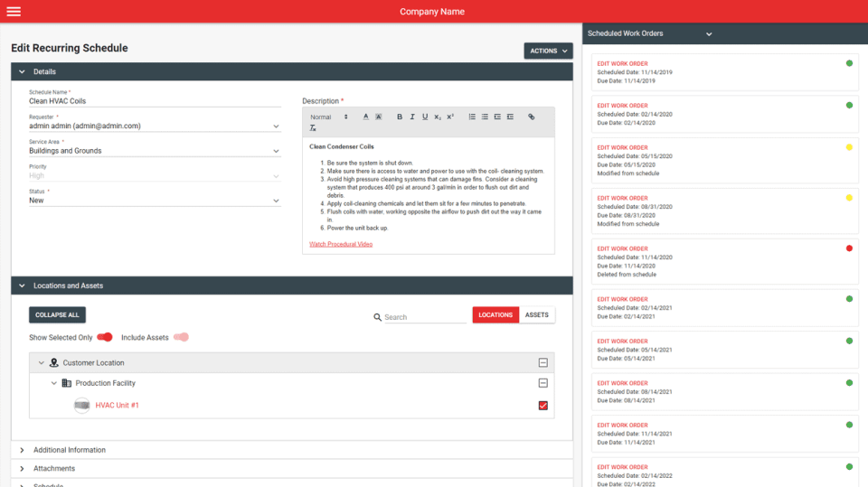Image resolution: width=868 pixels, height=487 pixels.
Task: Turn off Show Selected Only toggle
Action: [105, 337]
